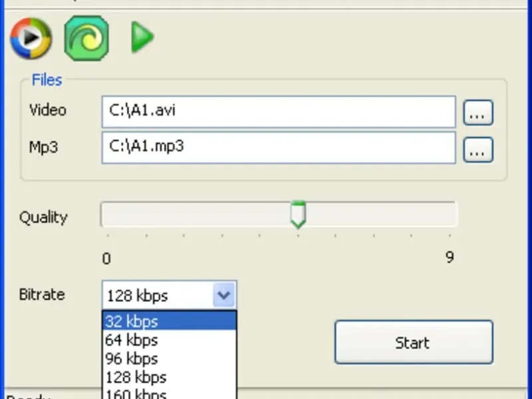Open the Bitrate dropdown arrow
Image resolution: width=532 pixels, height=399 pixels.
click(x=224, y=295)
